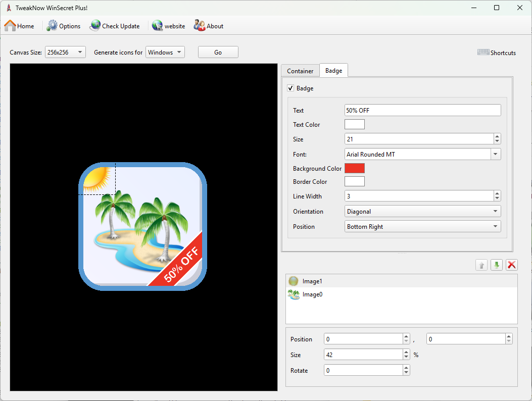Open the badge Position dropdown
532x401 pixels.
tap(422, 227)
